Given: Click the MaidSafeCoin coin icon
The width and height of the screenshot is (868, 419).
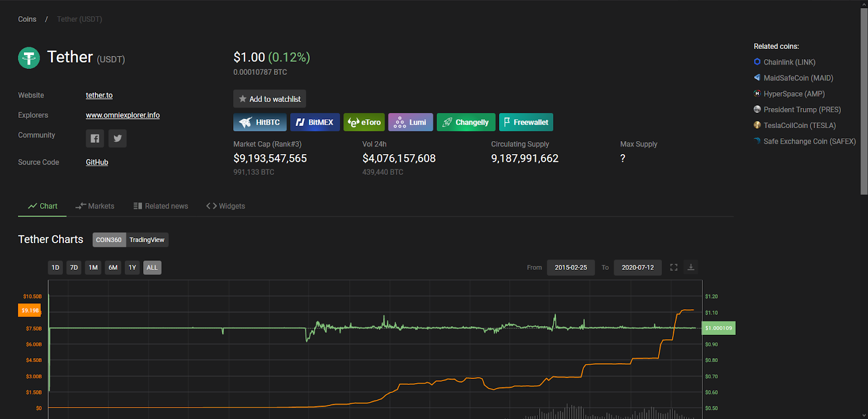Looking at the screenshot, I should click(757, 78).
